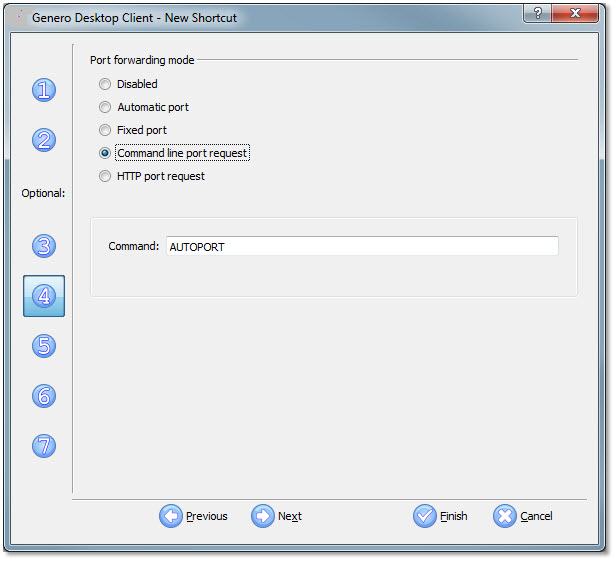Advance with the Next button
The height and width of the screenshot is (561, 615).
click(277, 516)
